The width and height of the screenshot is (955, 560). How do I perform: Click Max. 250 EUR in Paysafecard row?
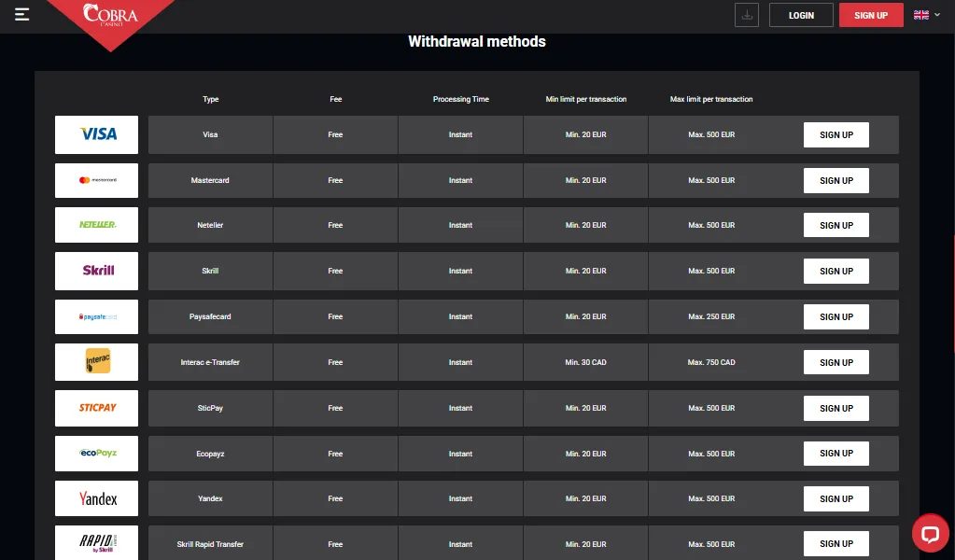coord(711,316)
